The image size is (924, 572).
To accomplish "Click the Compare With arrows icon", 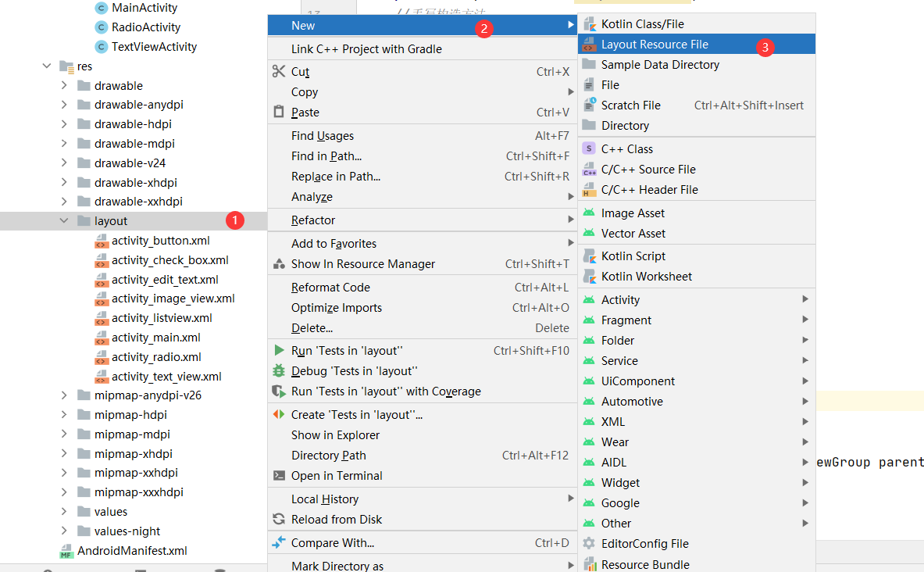I will coord(279,543).
